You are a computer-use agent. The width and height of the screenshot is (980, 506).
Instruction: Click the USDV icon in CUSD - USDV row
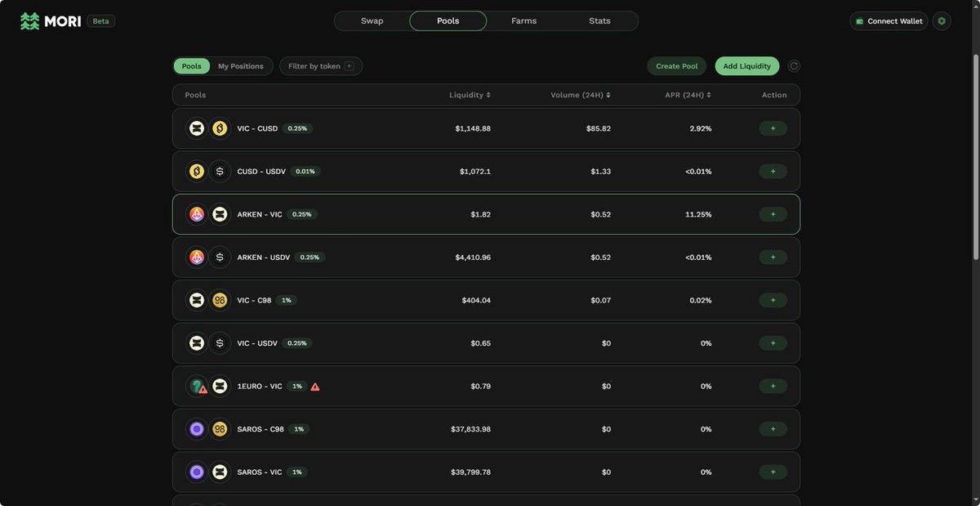[220, 172]
